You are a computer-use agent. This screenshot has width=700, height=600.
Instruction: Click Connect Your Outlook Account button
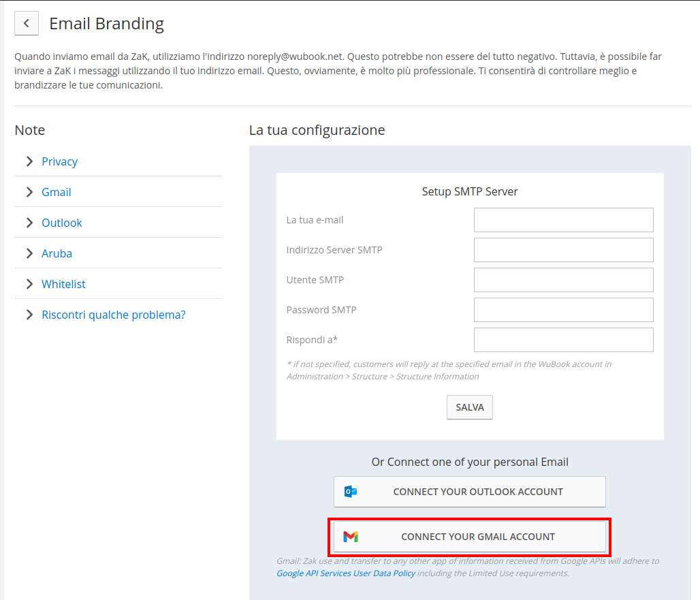[x=470, y=492]
